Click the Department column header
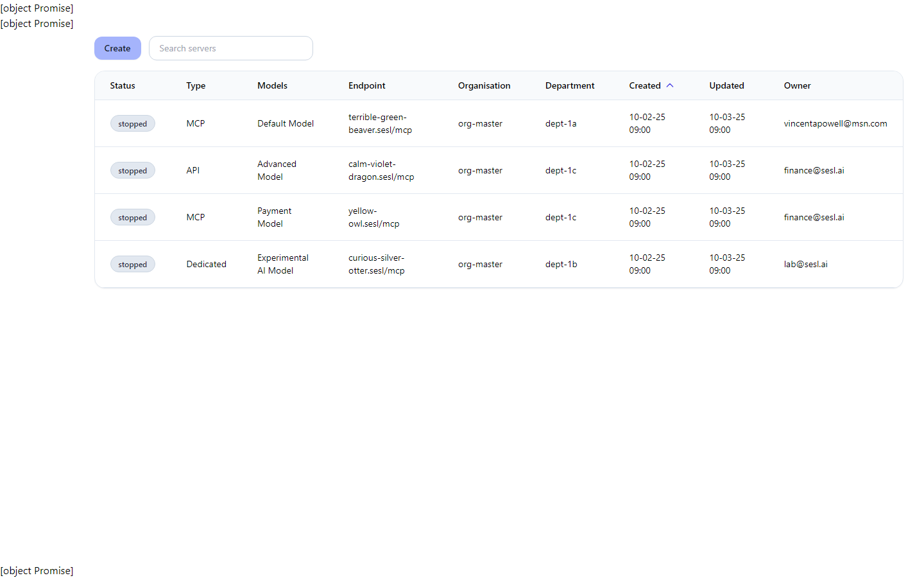This screenshot has width=924, height=578. pyautogui.click(x=570, y=85)
